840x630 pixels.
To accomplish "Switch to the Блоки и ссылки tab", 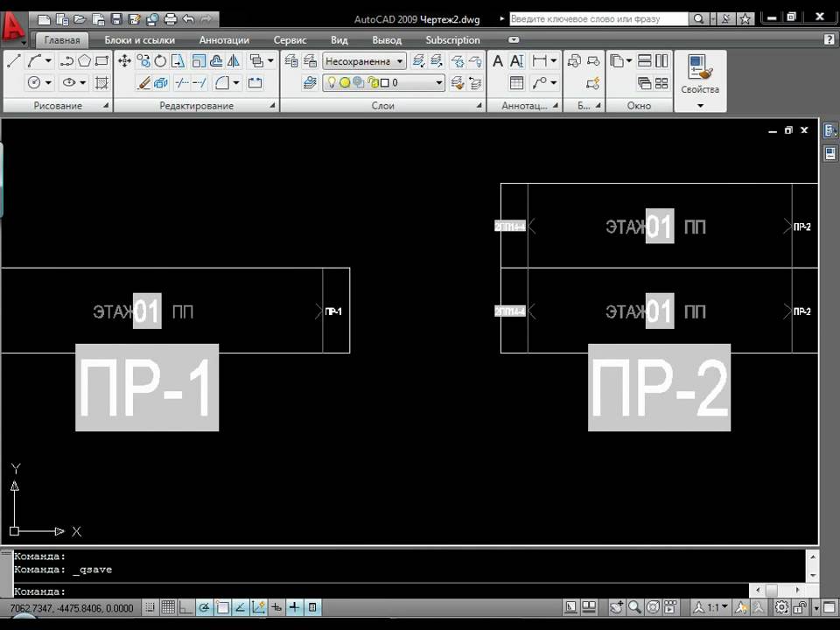I will tap(140, 40).
